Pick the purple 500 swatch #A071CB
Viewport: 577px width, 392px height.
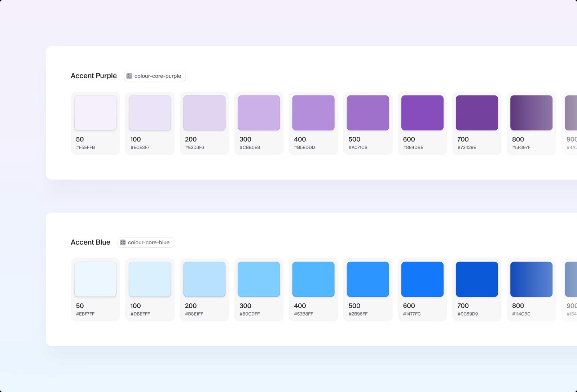[x=368, y=113]
